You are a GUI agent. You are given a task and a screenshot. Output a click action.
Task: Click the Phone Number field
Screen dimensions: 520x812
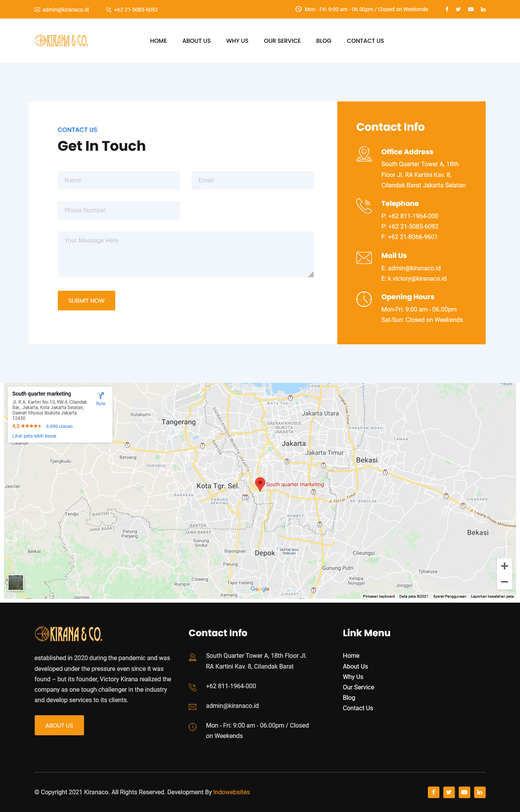click(119, 211)
